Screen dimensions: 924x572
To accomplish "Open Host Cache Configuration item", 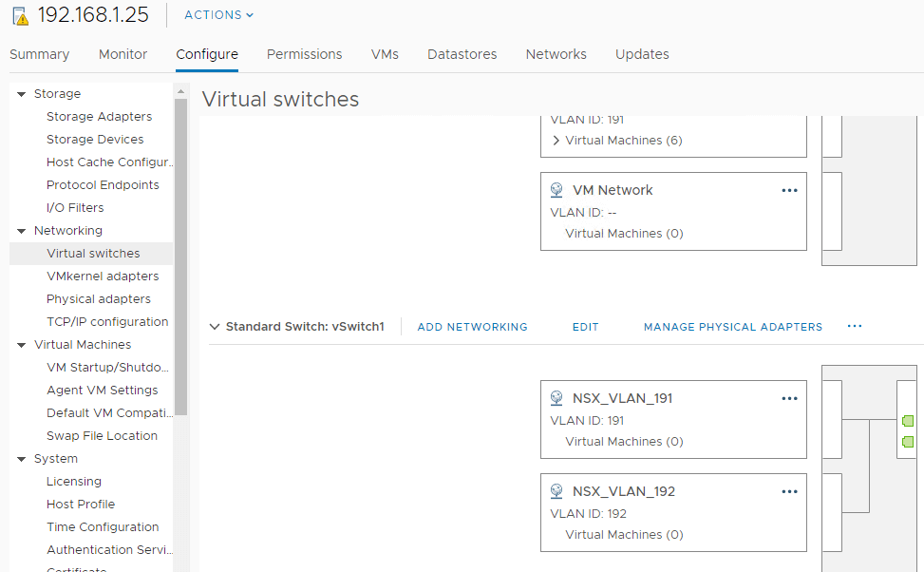I will pyautogui.click(x=109, y=162).
